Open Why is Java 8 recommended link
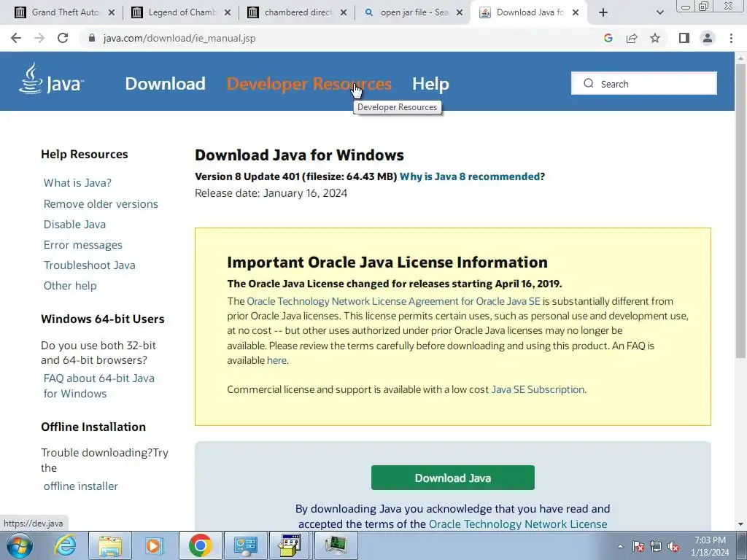 click(x=470, y=176)
